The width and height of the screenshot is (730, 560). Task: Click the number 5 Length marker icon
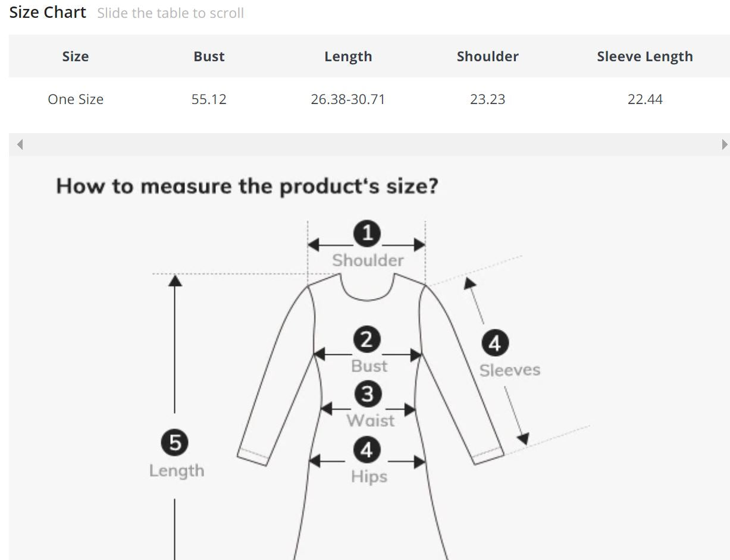click(x=175, y=443)
